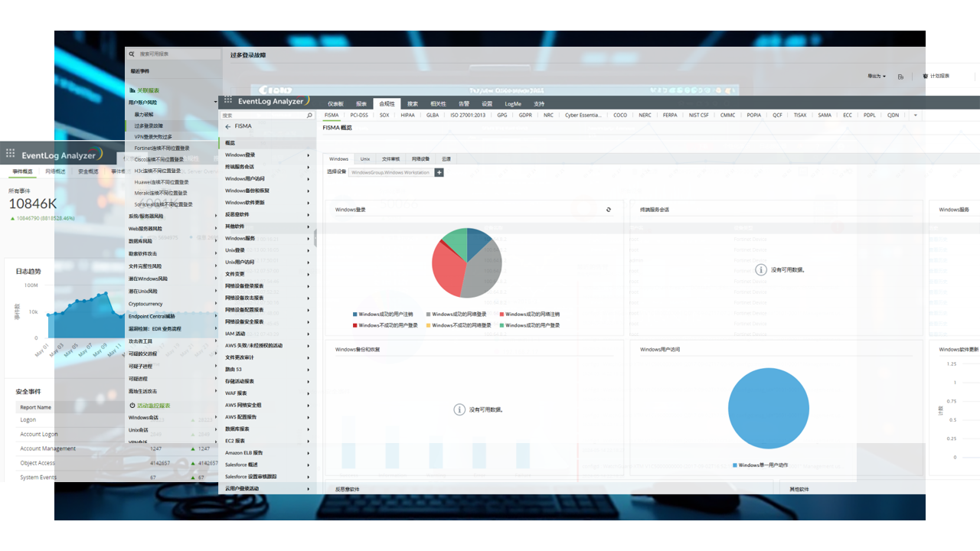Expand the 反恶意软件 submenu

309,214
